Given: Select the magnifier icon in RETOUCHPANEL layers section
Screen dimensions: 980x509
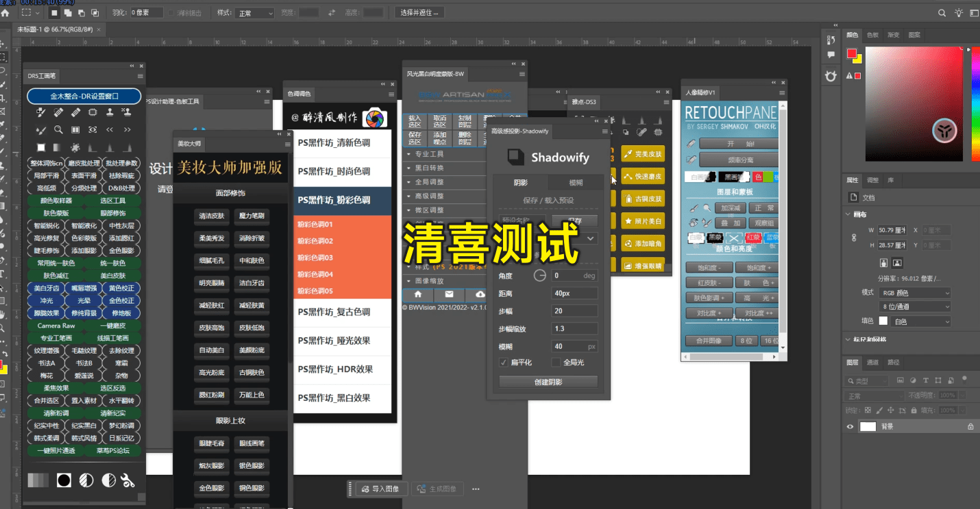Looking at the screenshot, I should pos(706,207).
